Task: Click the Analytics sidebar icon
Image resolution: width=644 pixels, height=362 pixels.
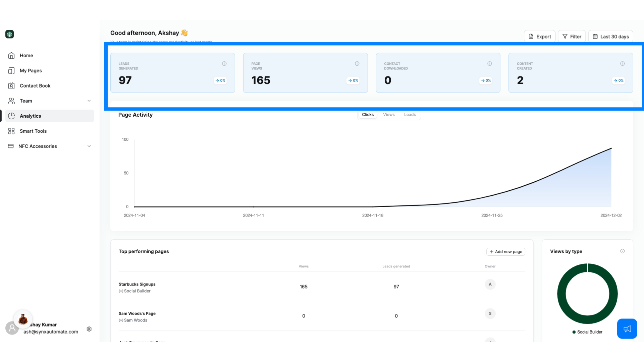Action: (11, 116)
